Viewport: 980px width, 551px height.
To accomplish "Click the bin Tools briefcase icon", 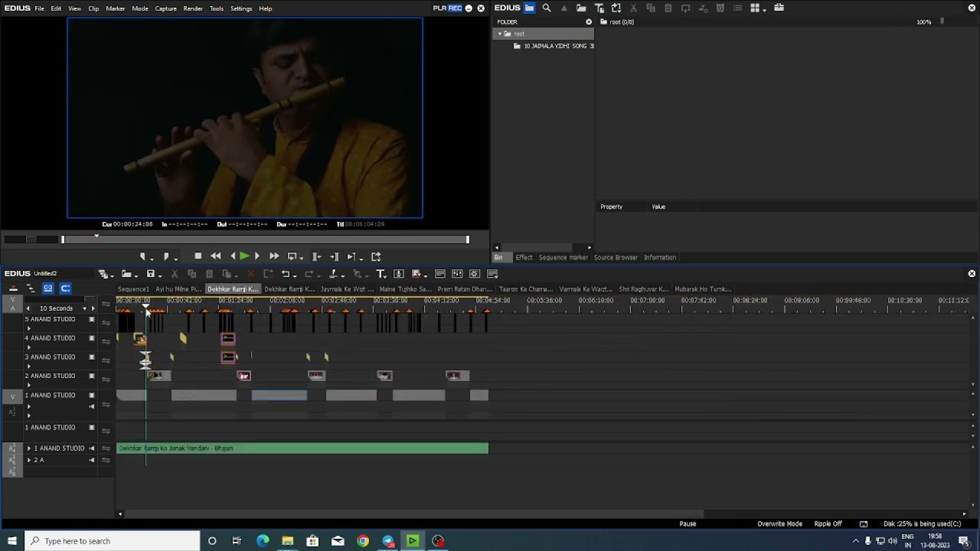I will tap(779, 8).
